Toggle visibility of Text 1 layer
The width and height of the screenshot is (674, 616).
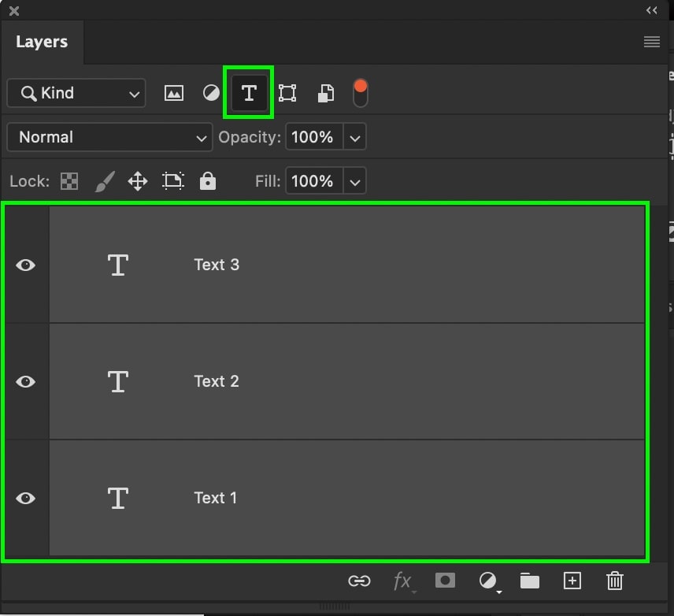26,498
